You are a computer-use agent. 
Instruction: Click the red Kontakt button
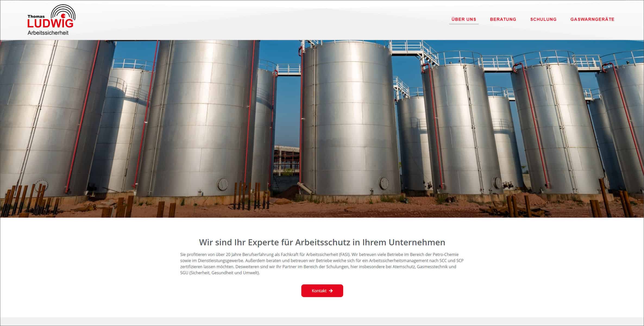tap(322, 291)
